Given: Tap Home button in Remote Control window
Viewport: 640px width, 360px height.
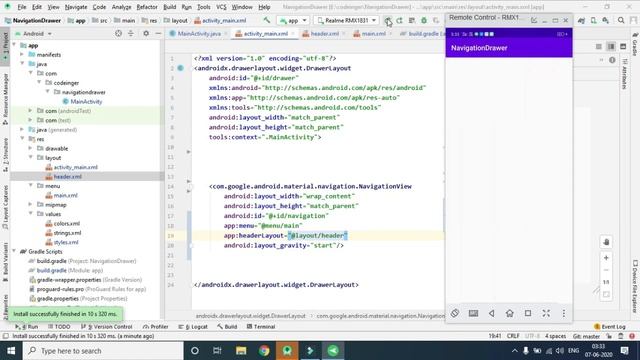Looking at the screenshot, I should pos(509,313).
